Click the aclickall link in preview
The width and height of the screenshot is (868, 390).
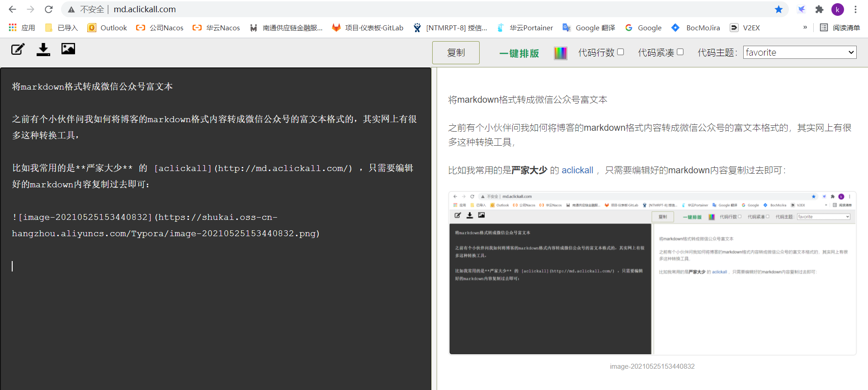click(577, 170)
